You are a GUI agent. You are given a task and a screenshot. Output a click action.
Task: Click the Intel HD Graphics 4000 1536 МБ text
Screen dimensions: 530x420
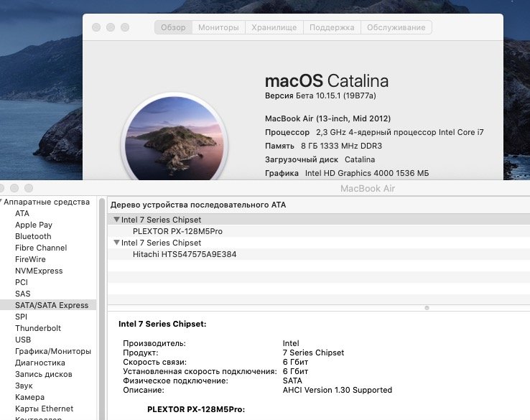pos(367,173)
